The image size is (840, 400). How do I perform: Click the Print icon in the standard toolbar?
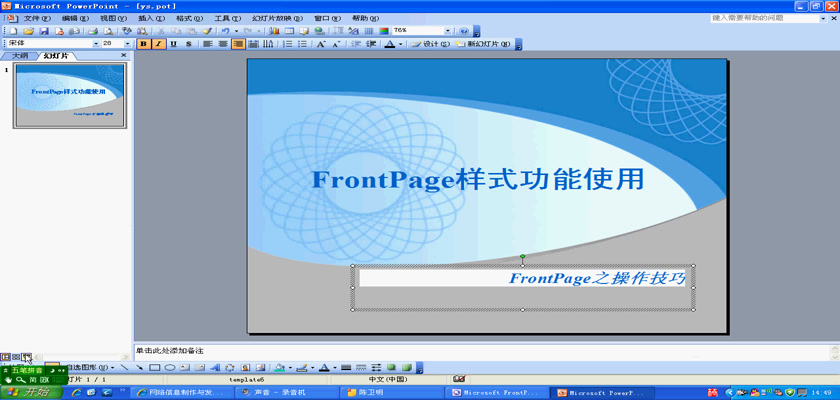(93, 31)
